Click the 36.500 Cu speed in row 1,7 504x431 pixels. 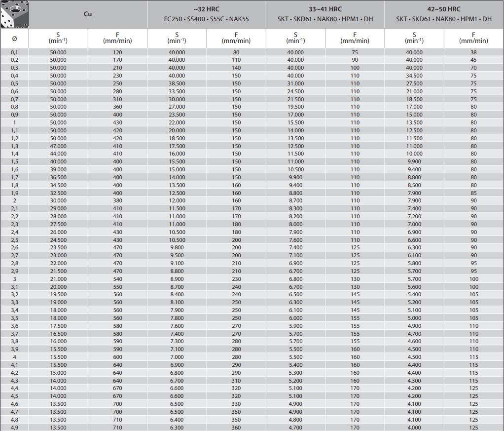[58, 177]
